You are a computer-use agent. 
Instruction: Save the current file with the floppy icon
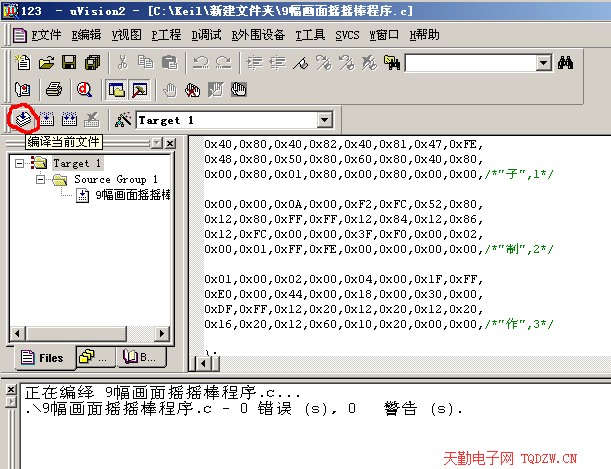click(69, 62)
